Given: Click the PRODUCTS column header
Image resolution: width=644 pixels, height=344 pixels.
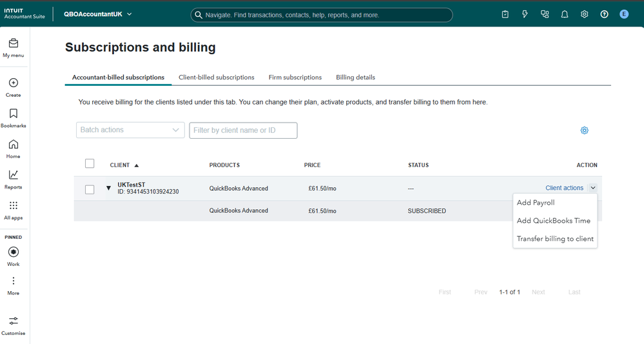Looking at the screenshot, I should click(x=224, y=165).
